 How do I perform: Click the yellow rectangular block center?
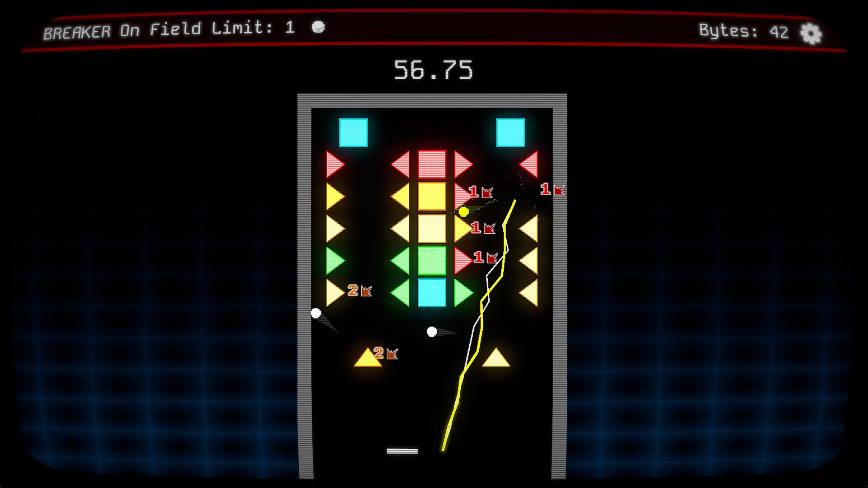tap(431, 196)
